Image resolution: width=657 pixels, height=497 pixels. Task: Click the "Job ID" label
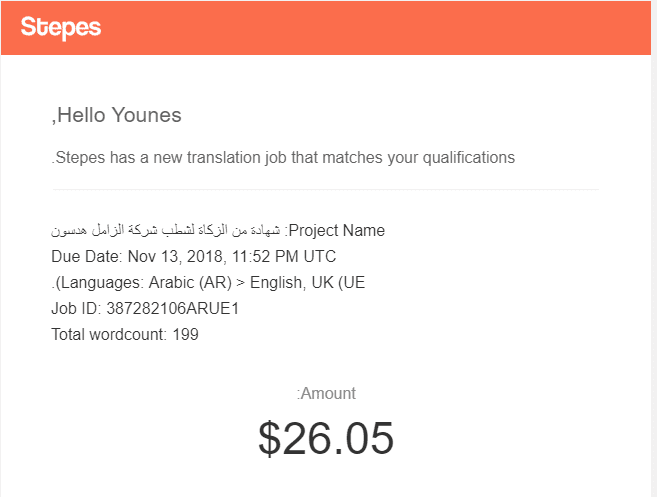point(74,308)
